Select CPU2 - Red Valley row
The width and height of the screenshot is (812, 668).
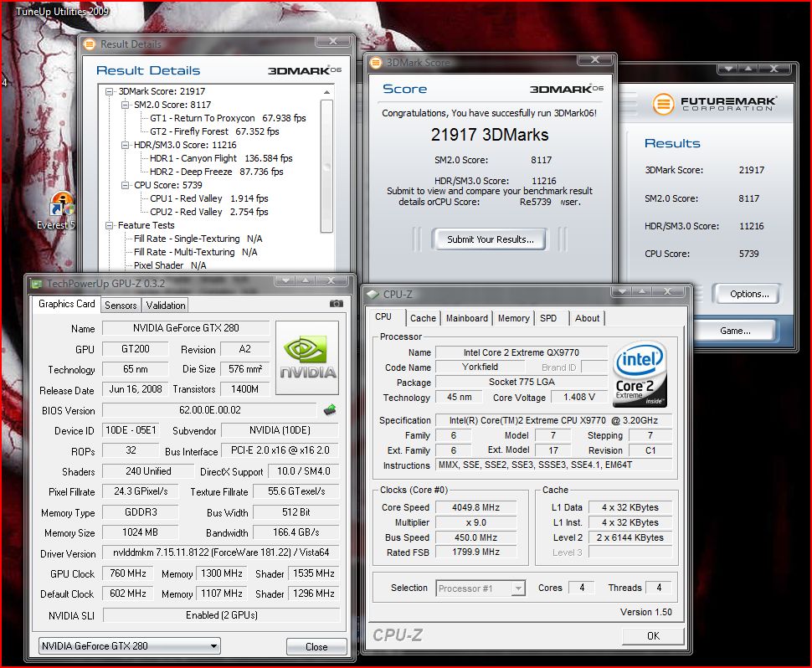click(208, 212)
